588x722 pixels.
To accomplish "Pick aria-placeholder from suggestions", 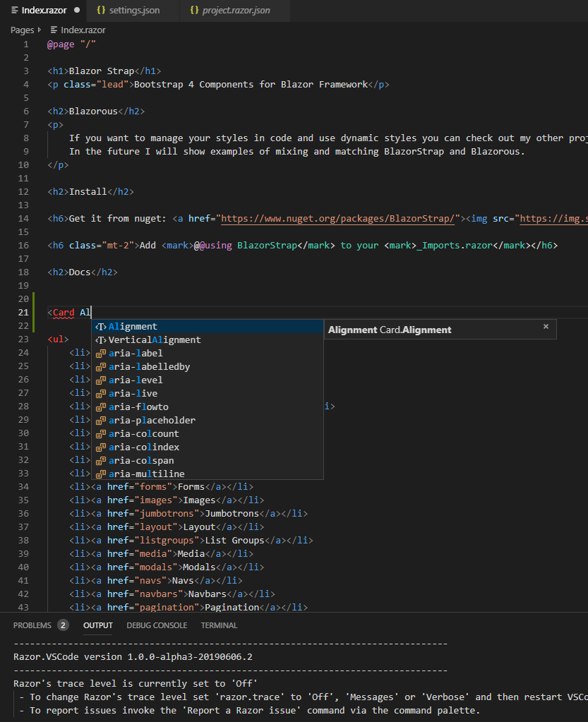I will pyautogui.click(x=208, y=420).
